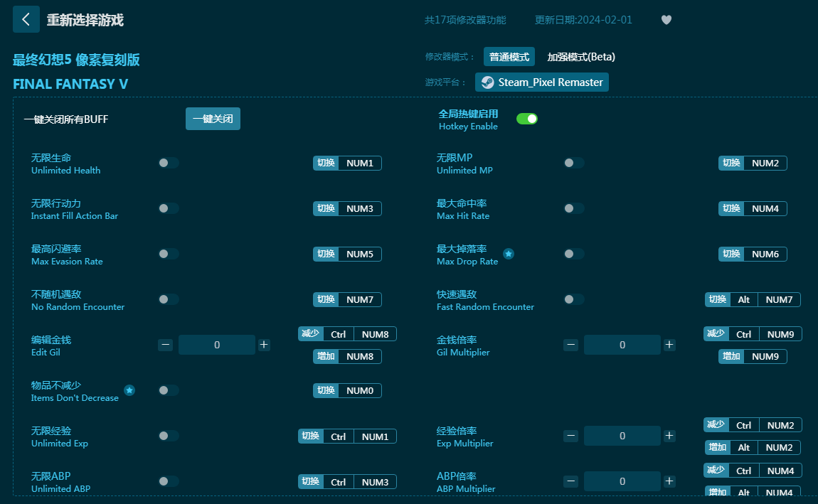Click the NUM7 hotkey for No Random Encounter

(x=347, y=300)
